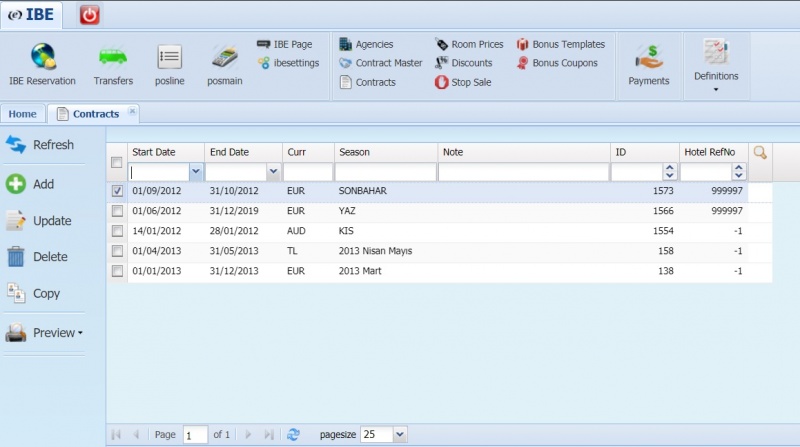
Task: Open the Transfers bus icon
Action: (113, 57)
